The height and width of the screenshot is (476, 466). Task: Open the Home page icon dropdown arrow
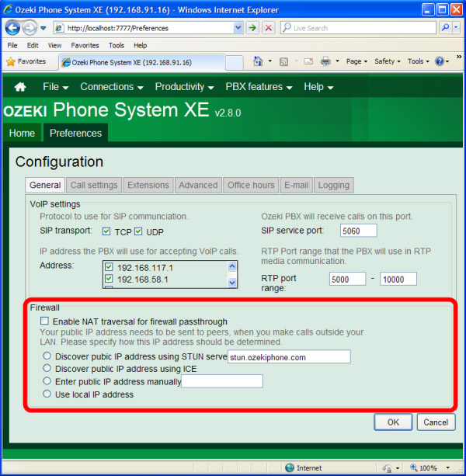pos(270,61)
